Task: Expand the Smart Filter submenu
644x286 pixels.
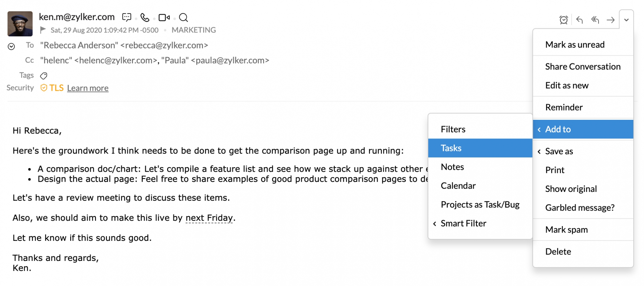Action: tap(463, 223)
